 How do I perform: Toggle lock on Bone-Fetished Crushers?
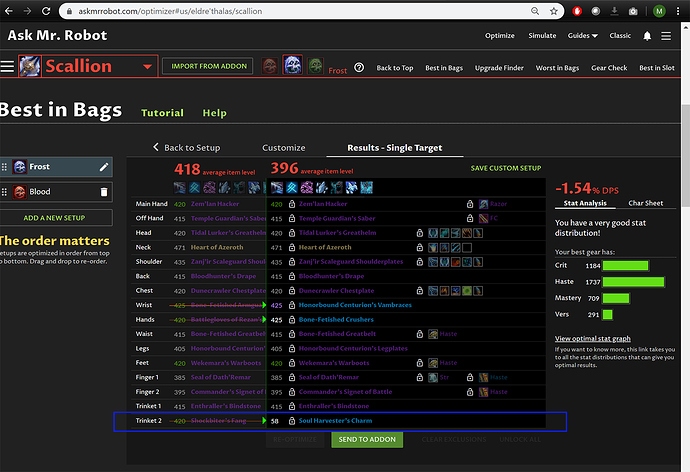coord(292,320)
